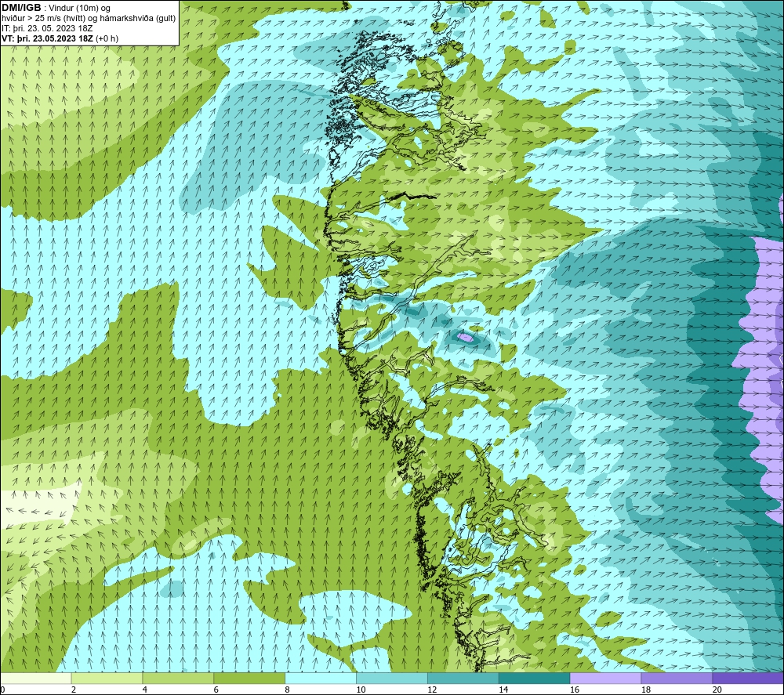Click the scale label '4'
Screen dimensions: 784x695
[x=144, y=690]
